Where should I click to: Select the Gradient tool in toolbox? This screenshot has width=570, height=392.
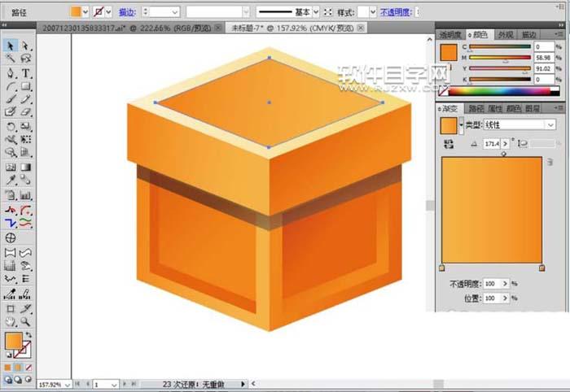click(x=25, y=167)
